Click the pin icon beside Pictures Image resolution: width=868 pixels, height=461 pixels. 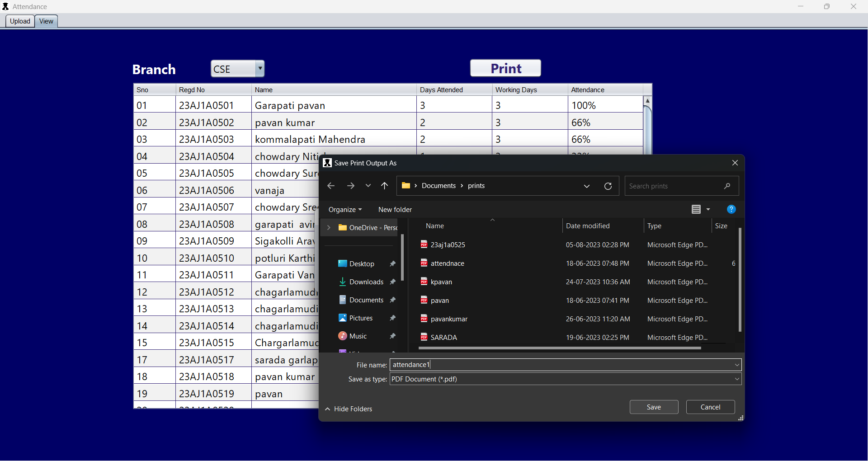coord(392,318)
